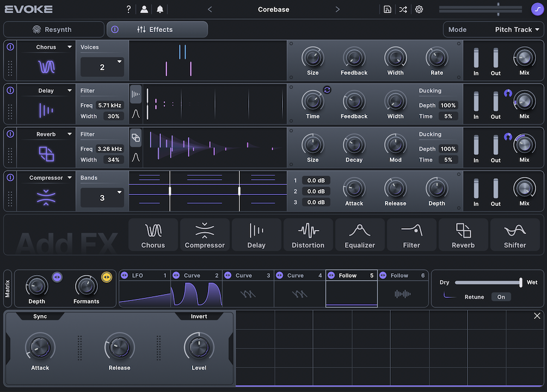Expand the Chorus Voices count dropdown
Screen dimensions: 547x392
(x=102, y=67)
